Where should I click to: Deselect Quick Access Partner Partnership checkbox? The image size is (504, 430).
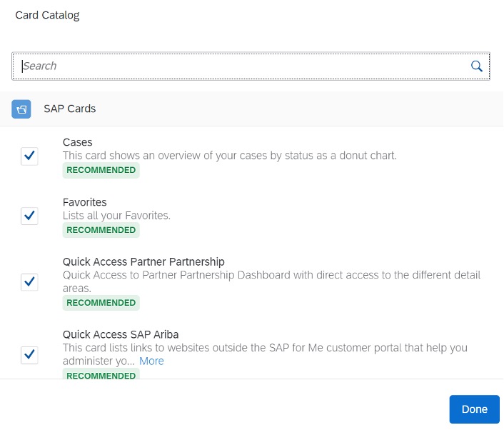[x=29, y=282]
